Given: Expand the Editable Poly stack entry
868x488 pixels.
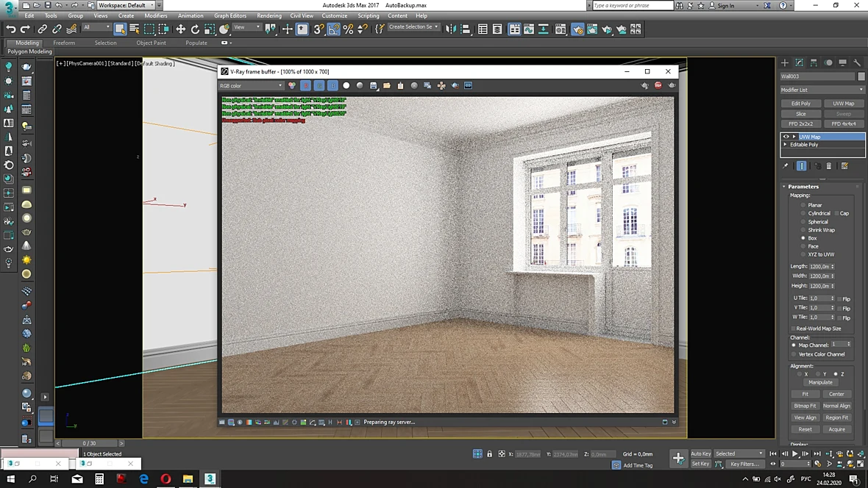Looking at the screenshot, I should 785,144.
